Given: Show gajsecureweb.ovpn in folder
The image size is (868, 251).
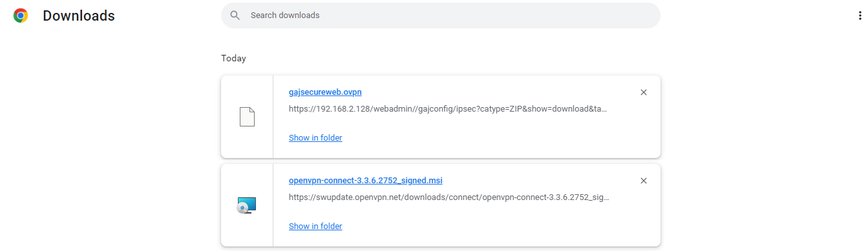Looking at the screenshot, I should click(315, 138).
